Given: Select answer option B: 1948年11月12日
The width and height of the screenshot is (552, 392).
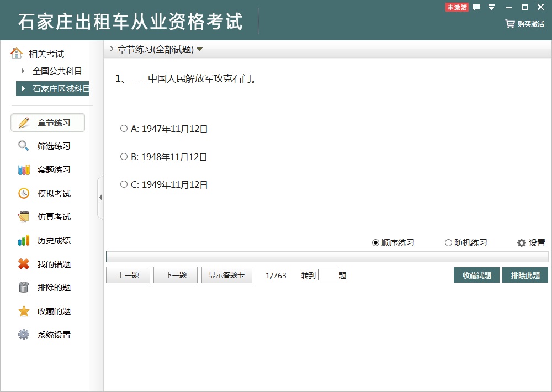Looking at the screenshot, I should (164, 157).
